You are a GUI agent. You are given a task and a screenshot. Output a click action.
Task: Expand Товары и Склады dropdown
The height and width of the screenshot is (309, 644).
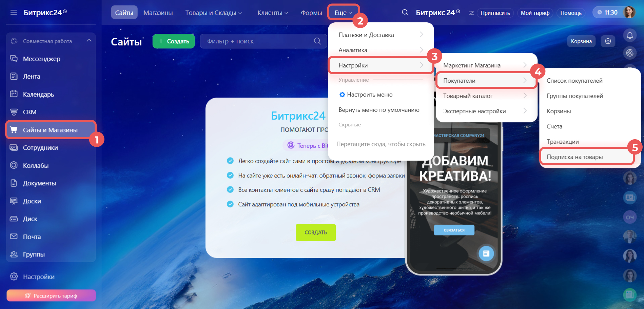[x=214, y=13]
